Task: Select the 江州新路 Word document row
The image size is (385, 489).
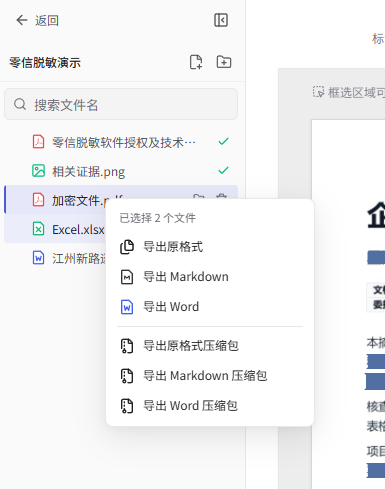Action: pos(55,258)
